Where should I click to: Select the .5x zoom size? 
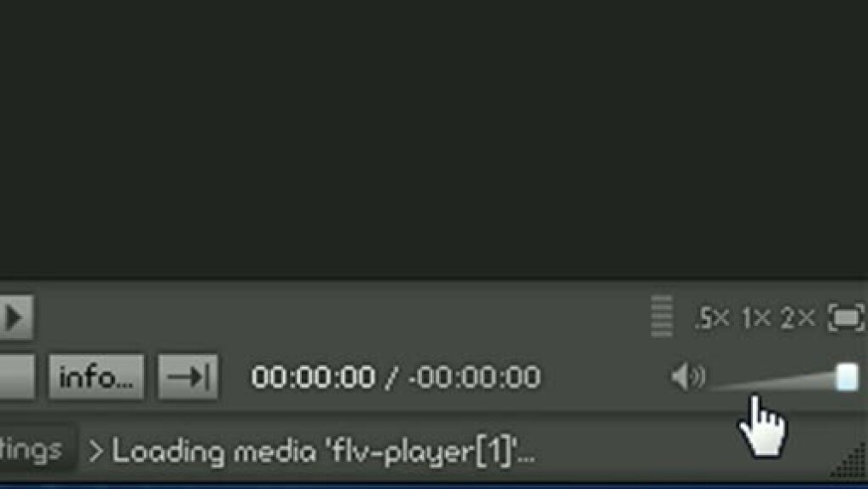(x=712, y=318)
